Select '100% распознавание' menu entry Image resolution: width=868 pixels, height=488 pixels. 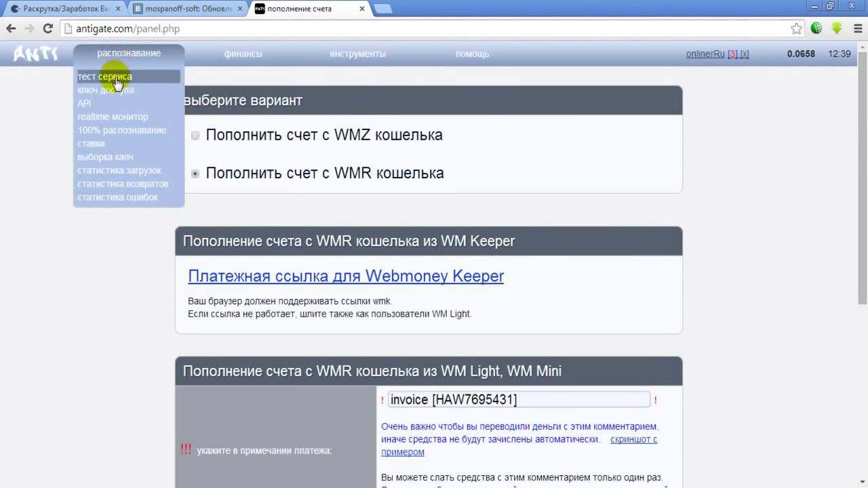click(x=121, y=130)
